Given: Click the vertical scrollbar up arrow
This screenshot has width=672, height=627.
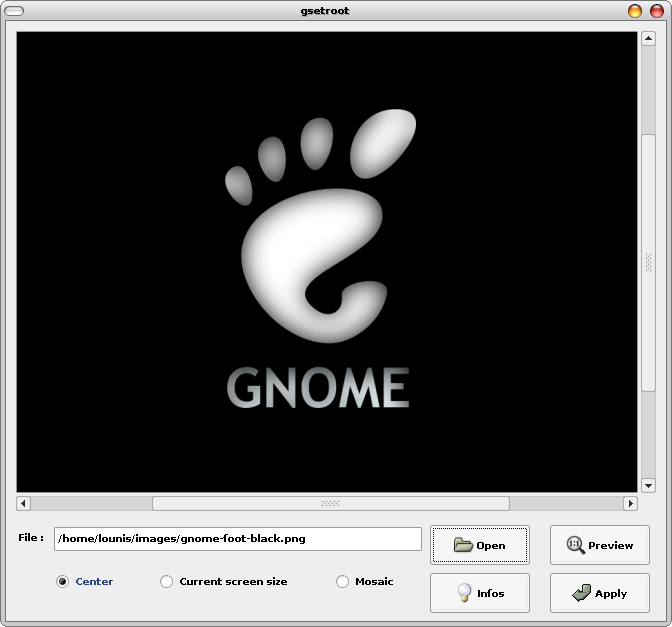Looking at the screenshot, I should pos(648,39).
